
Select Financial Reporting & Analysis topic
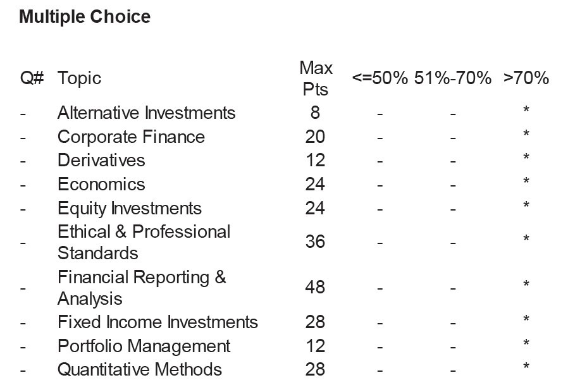coord(142,288)
